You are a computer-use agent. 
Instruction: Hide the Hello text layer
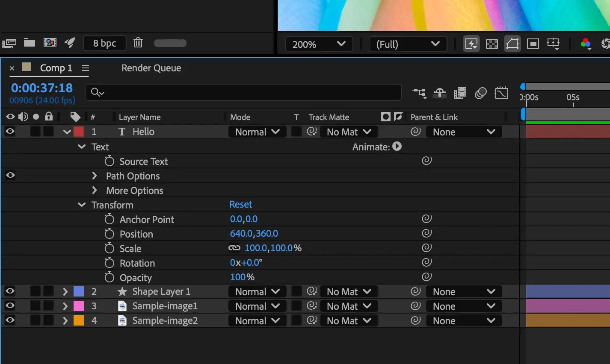[x=10, y=132]
